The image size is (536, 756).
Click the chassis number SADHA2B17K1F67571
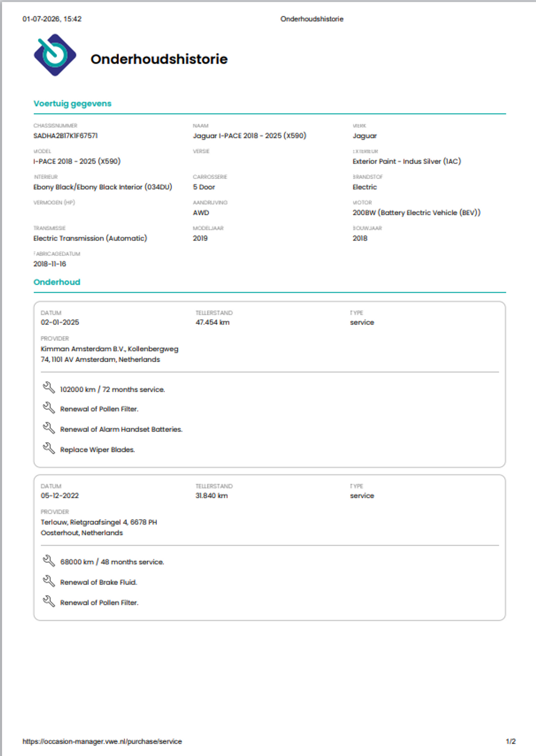pyautogui.click(x=65, y=136)
